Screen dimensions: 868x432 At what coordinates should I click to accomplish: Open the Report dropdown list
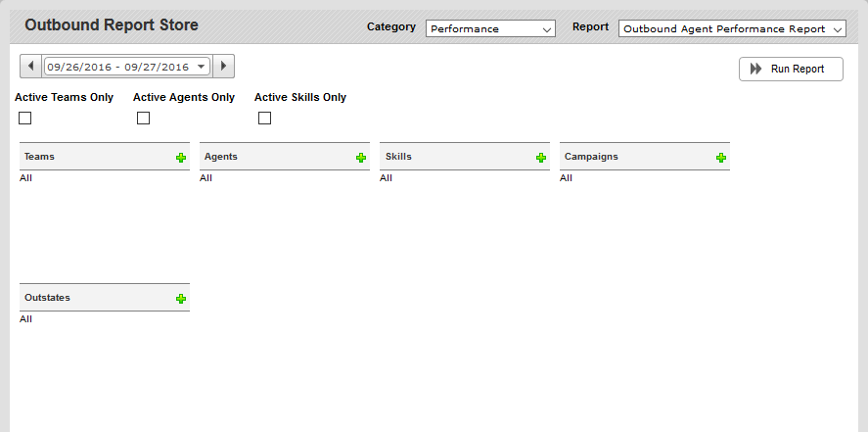tap(732, 28)
